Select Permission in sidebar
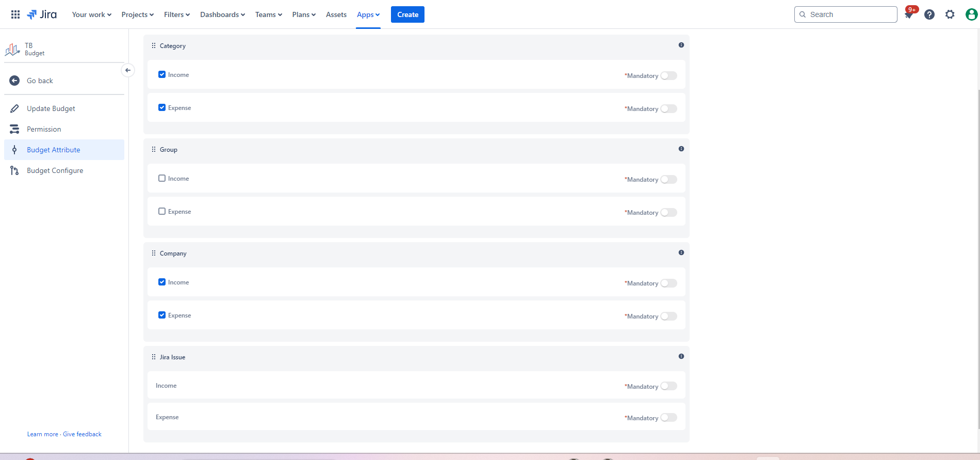The image size is (980, 460). tap(64, 129)
